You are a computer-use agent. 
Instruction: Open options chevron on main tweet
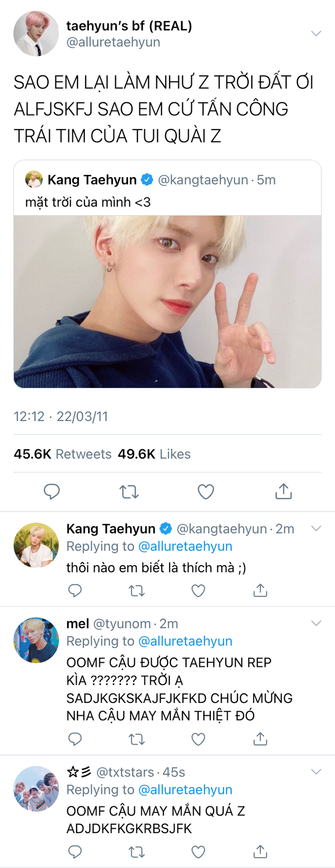316,33
